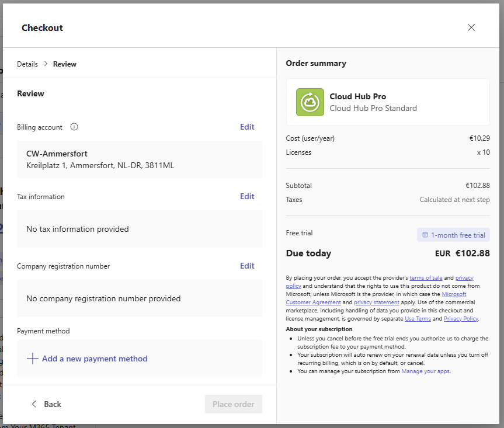
Task: Click the Cloud Hub Pro product title
Action: pyautogui.click(x=358, y=96)
